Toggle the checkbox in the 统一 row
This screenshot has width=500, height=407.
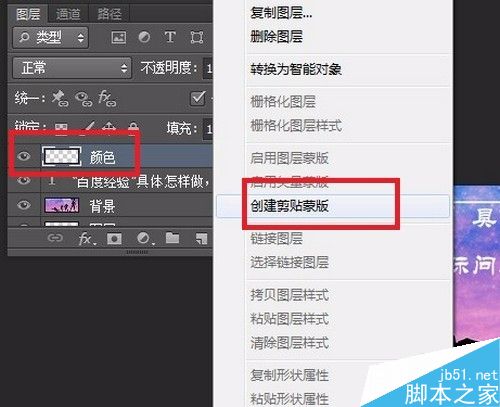(x=197, y=98)
